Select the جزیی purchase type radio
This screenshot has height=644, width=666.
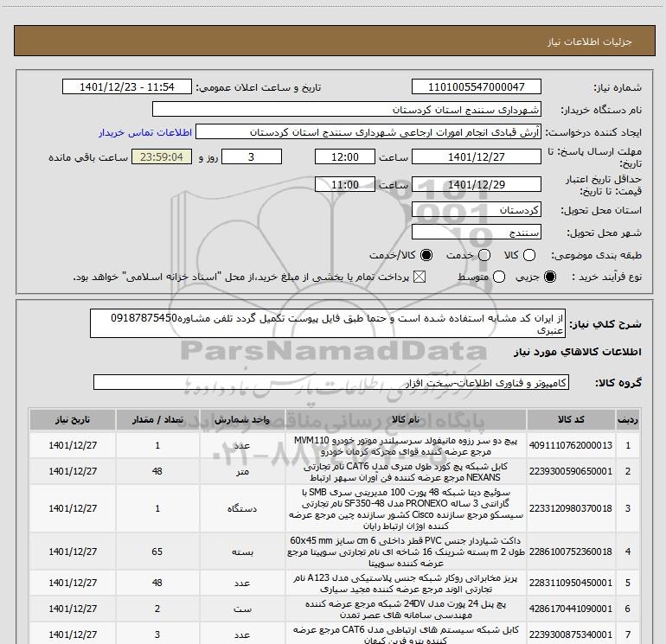[x=550, y=277]
